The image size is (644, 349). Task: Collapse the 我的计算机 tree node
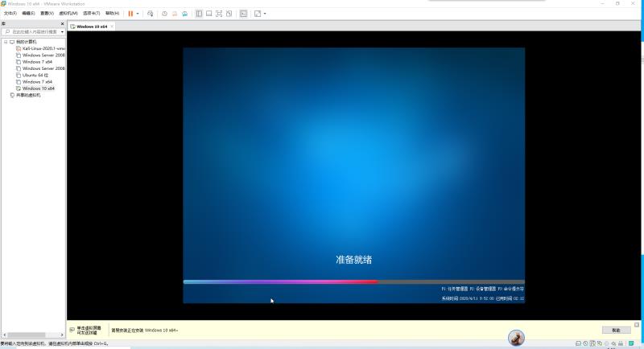click(6, 42)
